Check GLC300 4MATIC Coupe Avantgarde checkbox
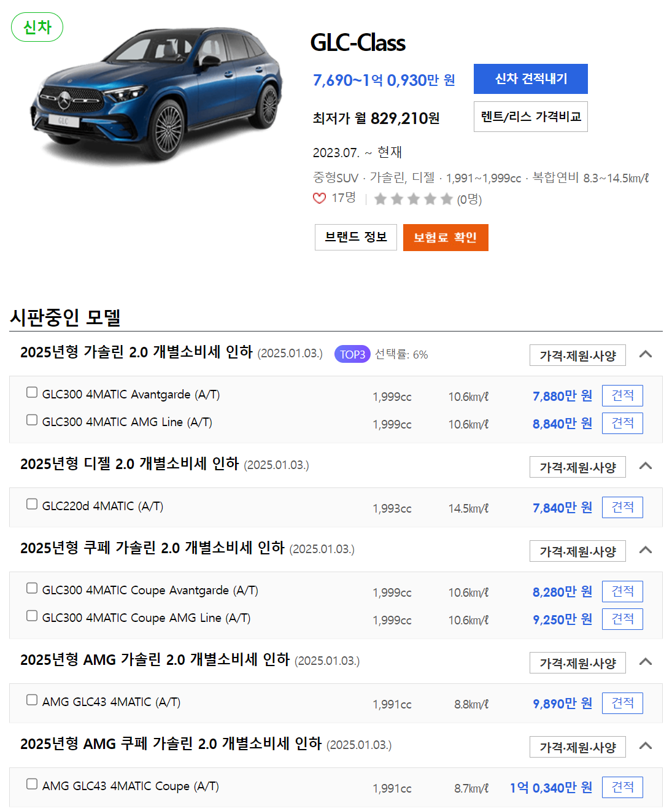The image size is (672, 811). (32, 588)
